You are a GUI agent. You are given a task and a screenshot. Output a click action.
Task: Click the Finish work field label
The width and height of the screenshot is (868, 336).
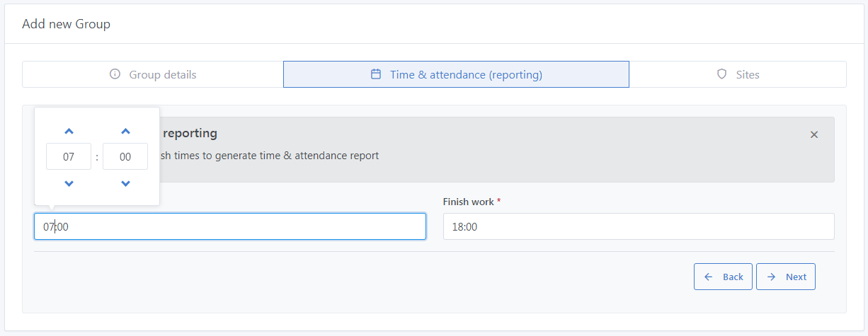pos(468,202)
